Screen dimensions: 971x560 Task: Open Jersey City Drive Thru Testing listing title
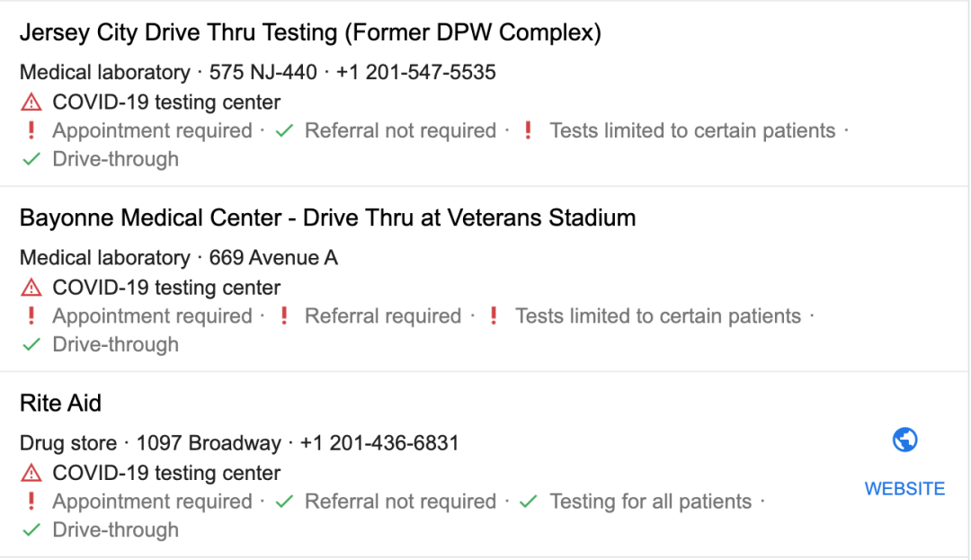point(310,33)
